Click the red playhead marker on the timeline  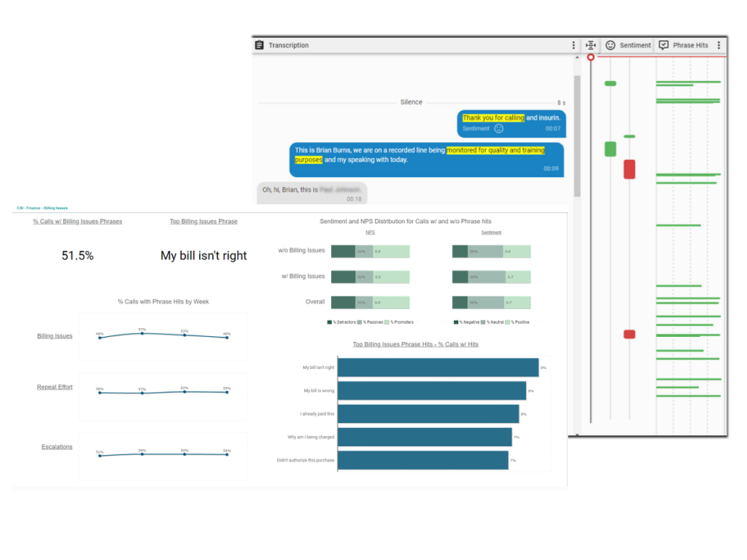[x=591, y=57]
